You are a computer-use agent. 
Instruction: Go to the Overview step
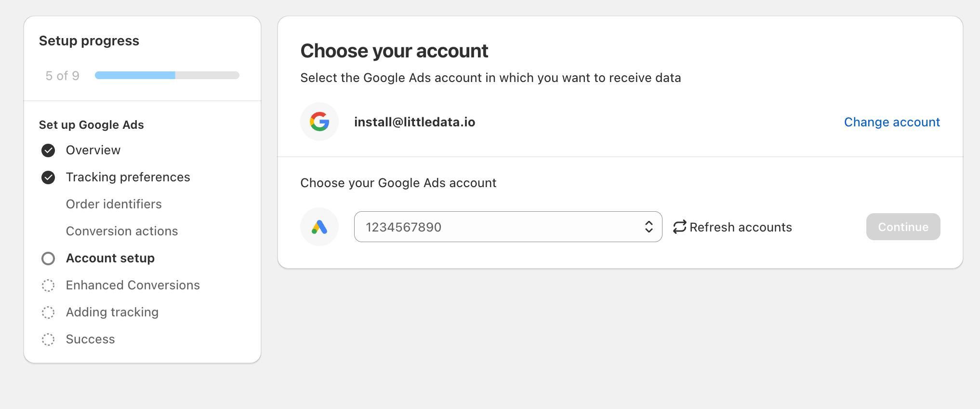[x=93, y=150]
